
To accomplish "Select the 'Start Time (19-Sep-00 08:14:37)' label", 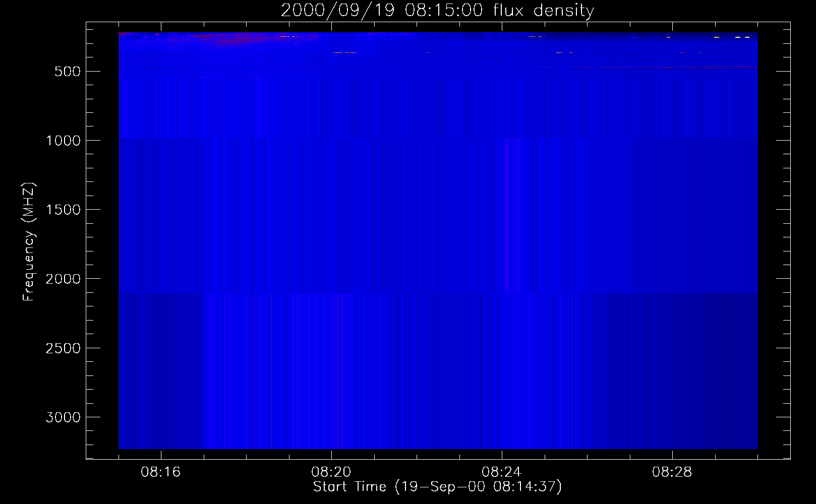I will click(437, 487).
